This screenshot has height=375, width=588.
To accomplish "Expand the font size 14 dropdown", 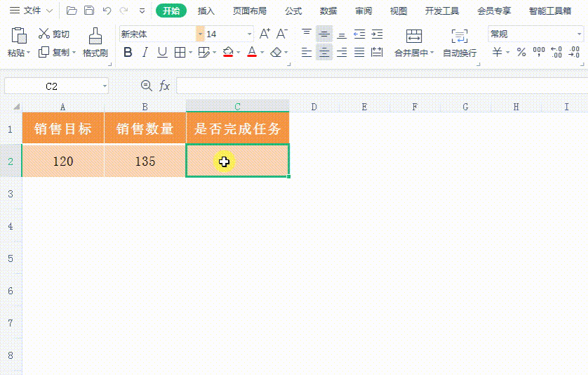I will [x=250, y=34].
